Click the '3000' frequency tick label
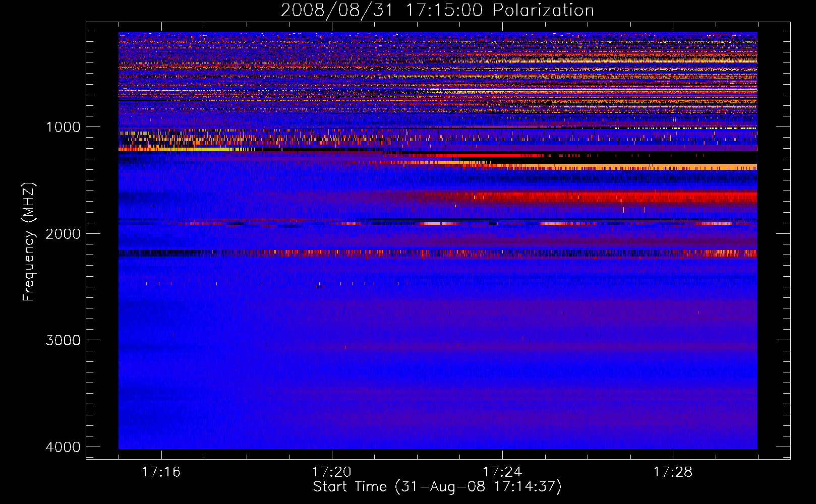The width and height of the screenshot is (816, 504). [63, 340]
